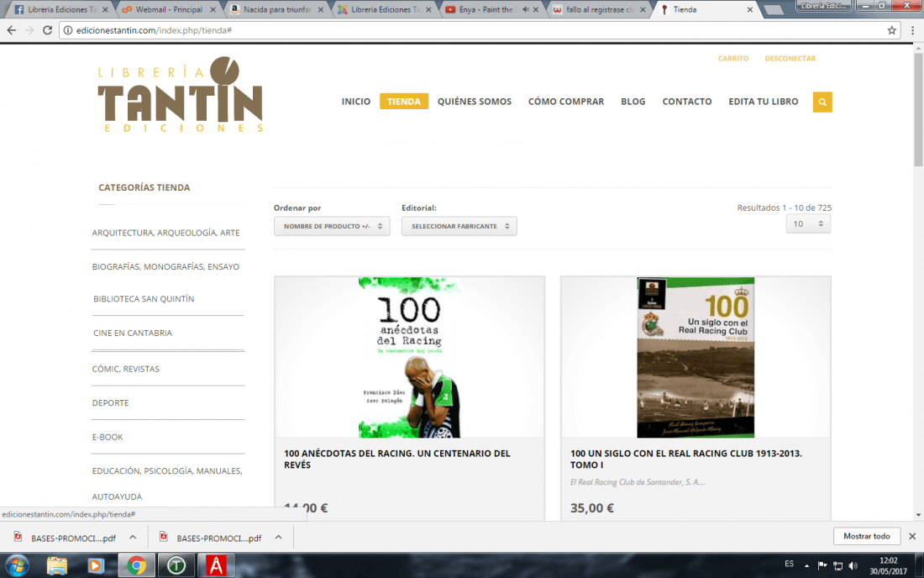Image resolution: width=924 pixels, height=578 pixels.
Task: Open Biografías, Monografías, Ensayo category
Action: pyautogui.click(x=165, y=267)
